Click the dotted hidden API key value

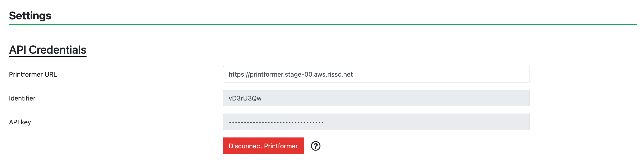click(x=276, y=123)
